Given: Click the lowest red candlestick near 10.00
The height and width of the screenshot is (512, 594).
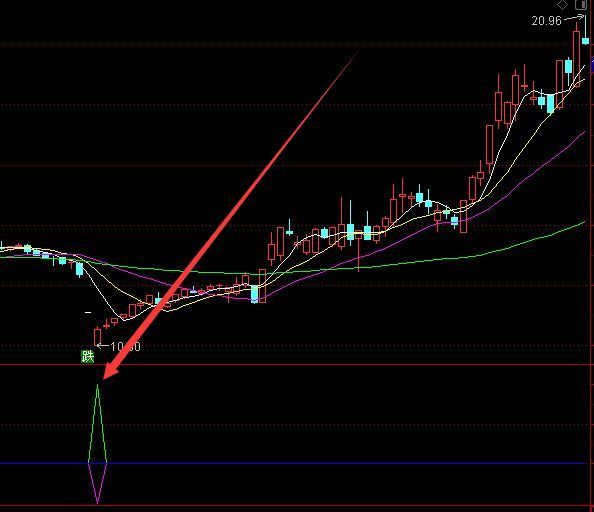Looking at the screenshot, I should tap(97, 337).
